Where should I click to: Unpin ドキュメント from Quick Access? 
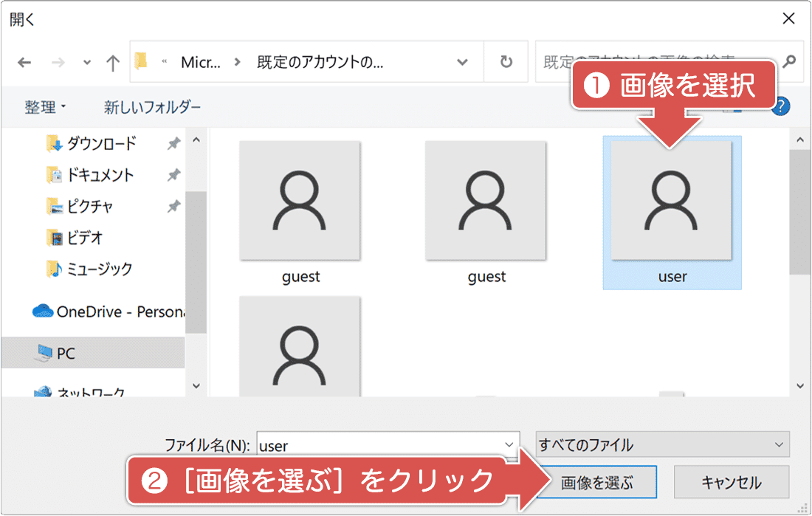click(173, 175)
